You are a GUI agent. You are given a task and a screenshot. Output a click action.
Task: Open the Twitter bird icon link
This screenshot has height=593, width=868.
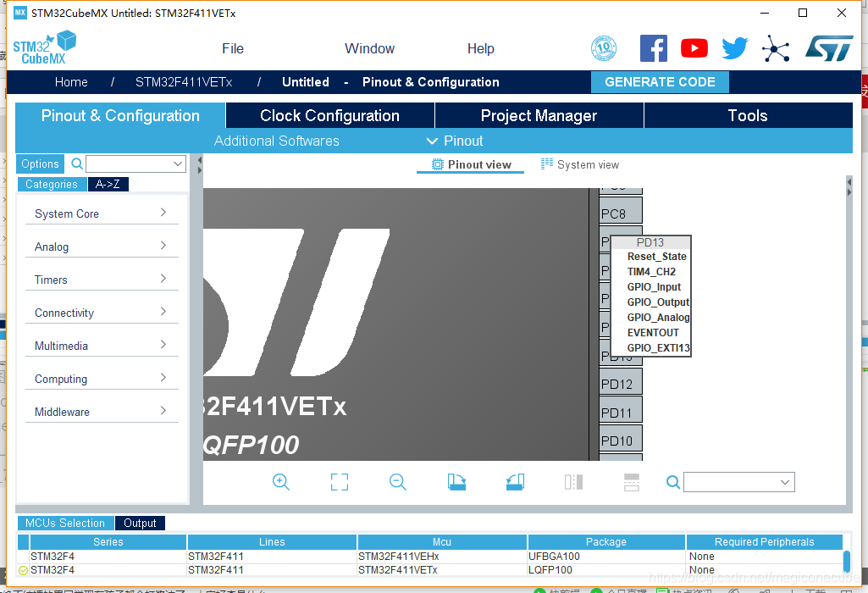734,48
